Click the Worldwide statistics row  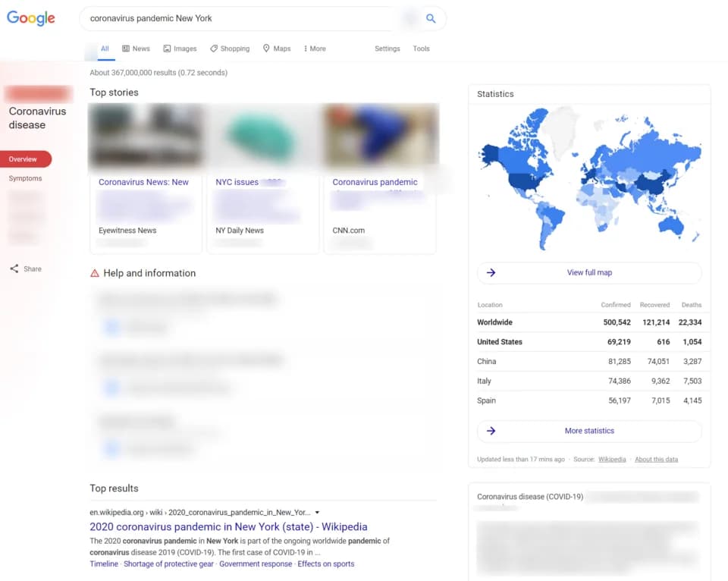590,322
